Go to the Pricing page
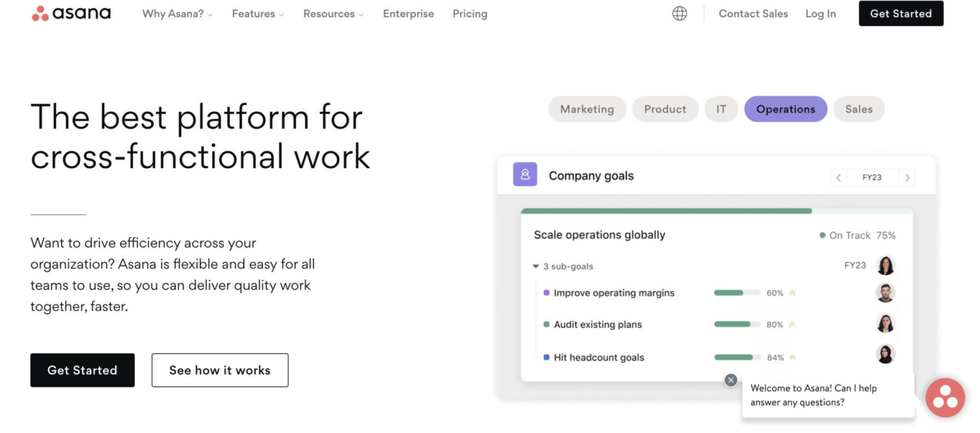This screenshot has width=980, height=433. click(x=470, y=13)
